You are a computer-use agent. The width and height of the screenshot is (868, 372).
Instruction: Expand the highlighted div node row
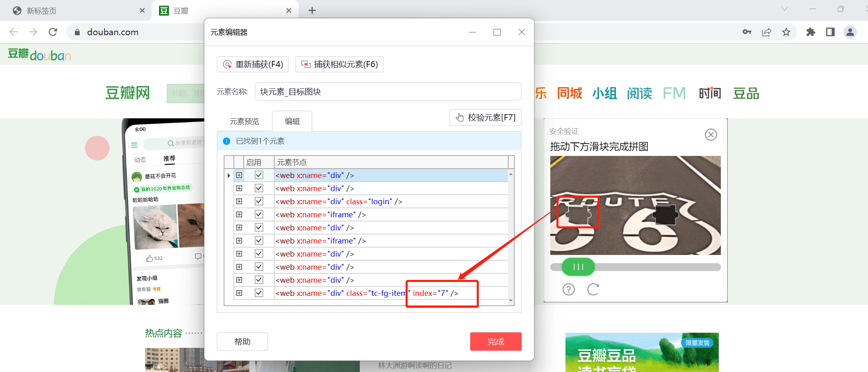239,175
